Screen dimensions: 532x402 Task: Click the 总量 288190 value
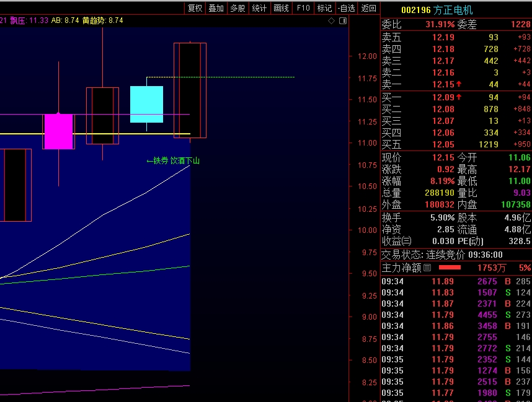point(440,193)
